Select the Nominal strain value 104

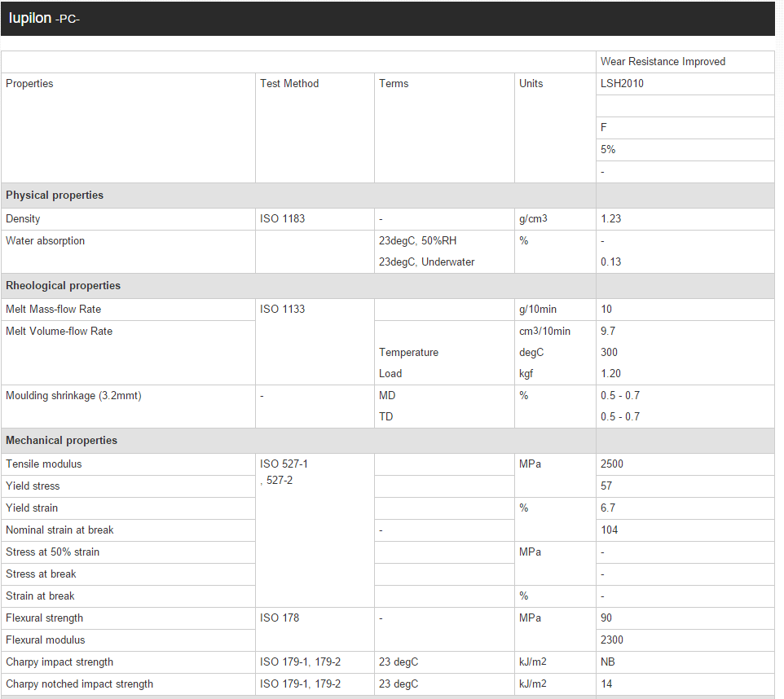[609, 530]
